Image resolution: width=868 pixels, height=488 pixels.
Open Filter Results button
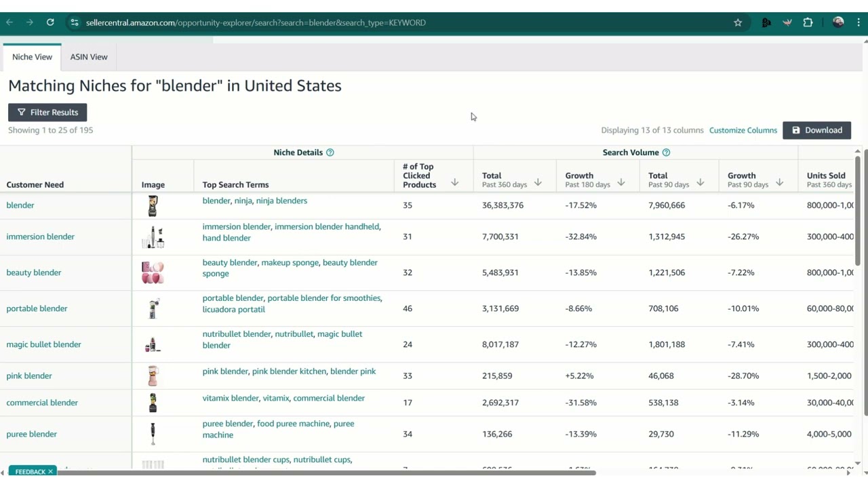click(47, 113)
